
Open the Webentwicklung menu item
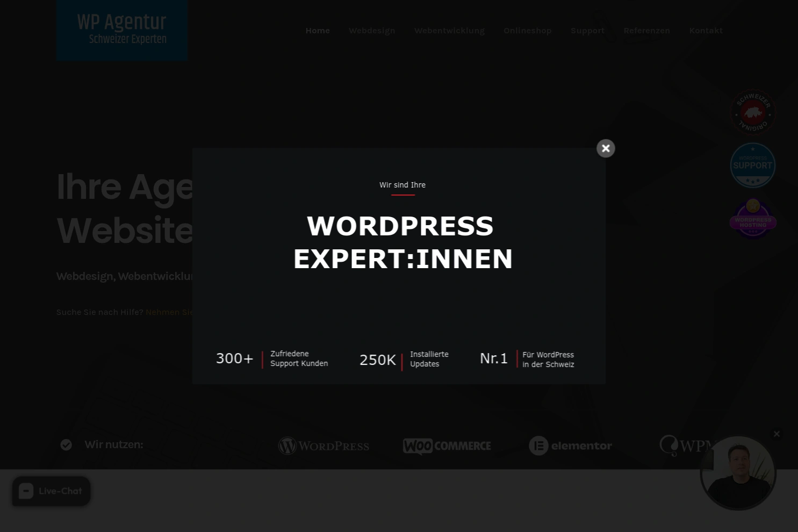pos(449,31)
